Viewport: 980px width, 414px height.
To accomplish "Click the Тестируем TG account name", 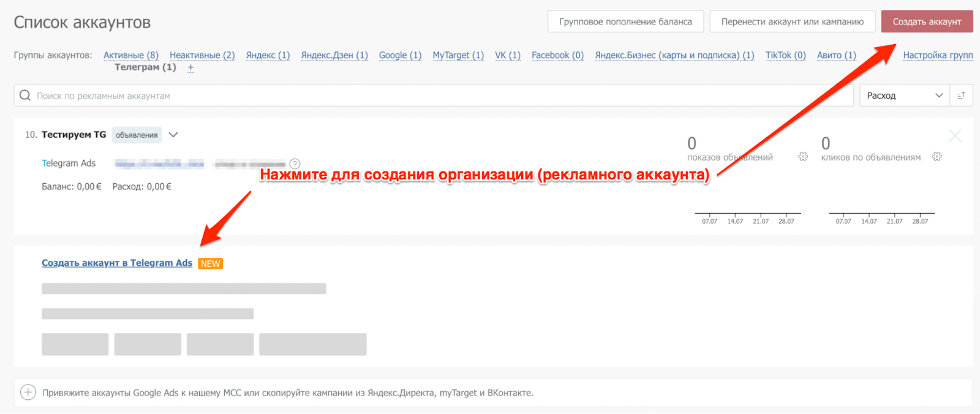I will pos(73,135).
